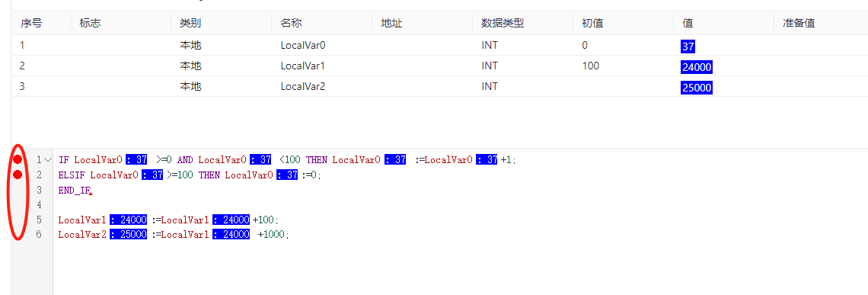This screenshot has width=868, height=295.
Task: Toggle the red breakpoint on line 2
Action: pos(18,175)
